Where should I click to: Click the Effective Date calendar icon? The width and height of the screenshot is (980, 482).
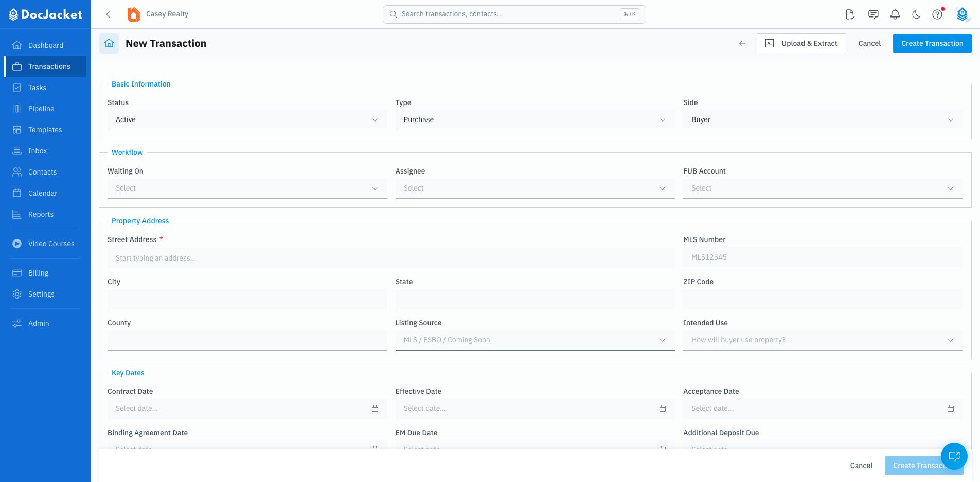tap(663, 408)
